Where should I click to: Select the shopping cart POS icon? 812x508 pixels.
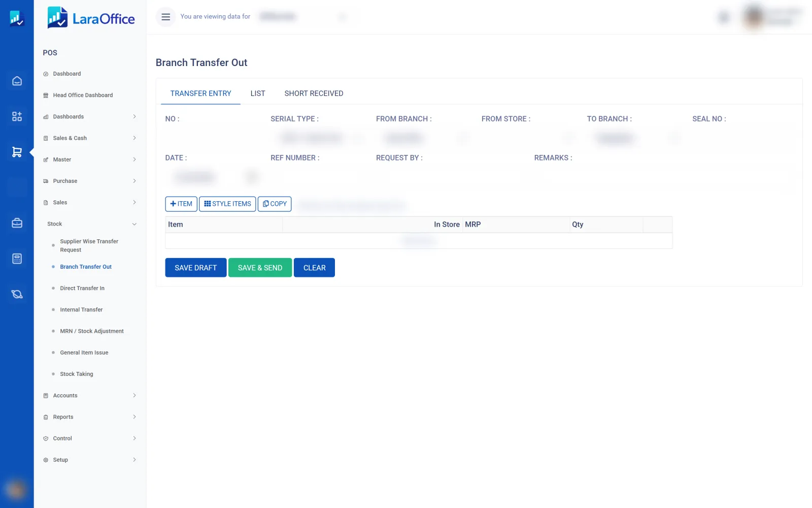click(x=17, y=152)
